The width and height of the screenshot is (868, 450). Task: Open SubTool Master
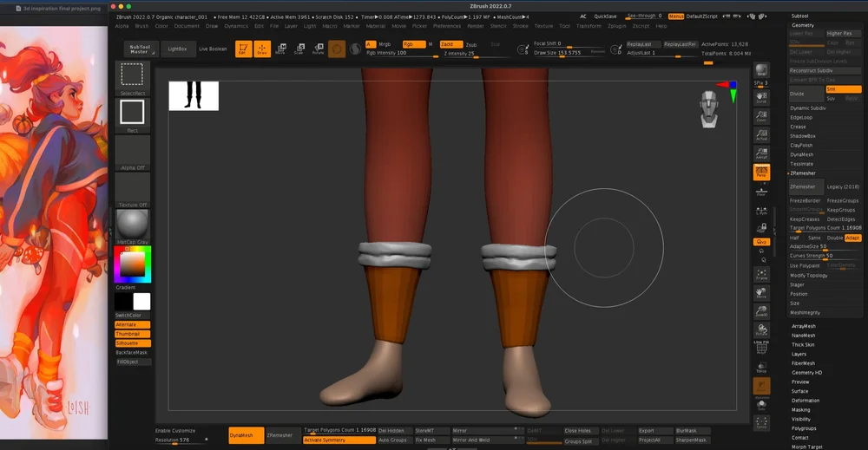140,49
